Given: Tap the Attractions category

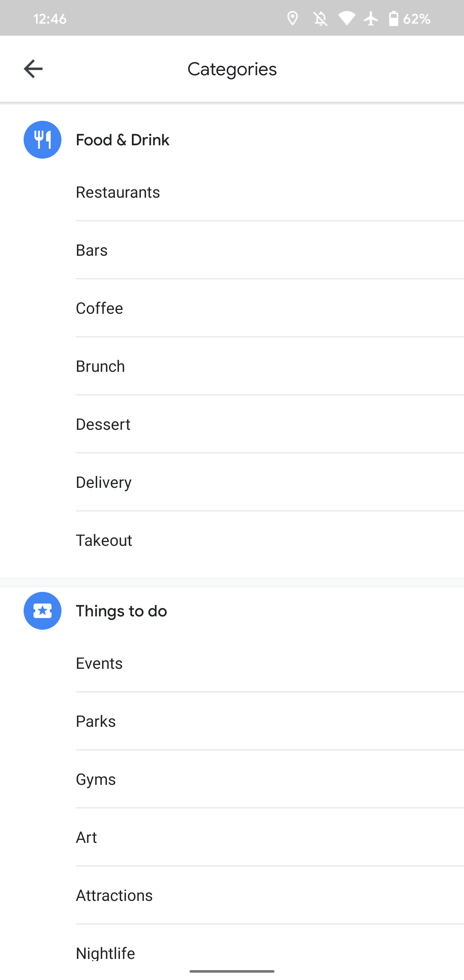Looking at the screenshot, I should [114, 895].
